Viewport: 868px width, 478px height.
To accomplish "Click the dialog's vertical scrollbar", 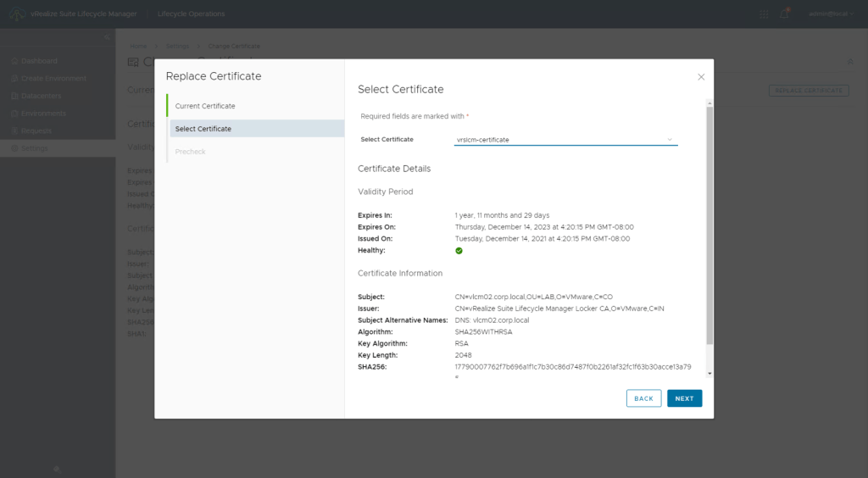I will point(709,229).
